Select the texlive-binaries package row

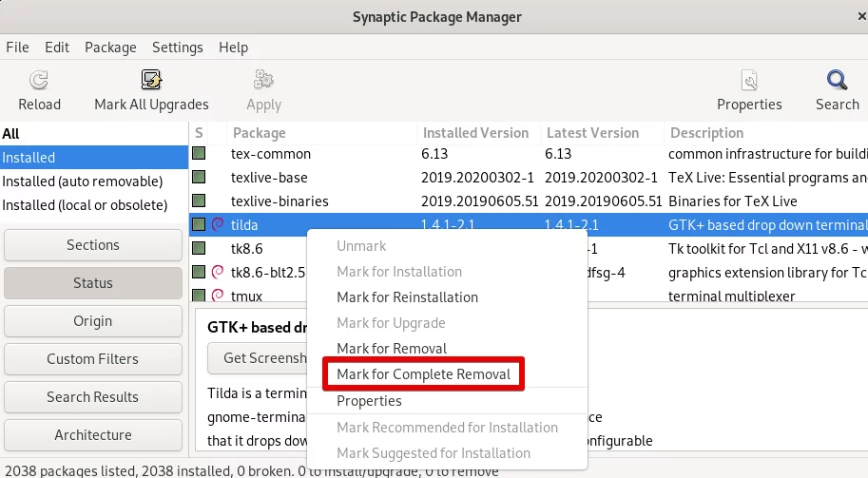click(x=529, y=201)
